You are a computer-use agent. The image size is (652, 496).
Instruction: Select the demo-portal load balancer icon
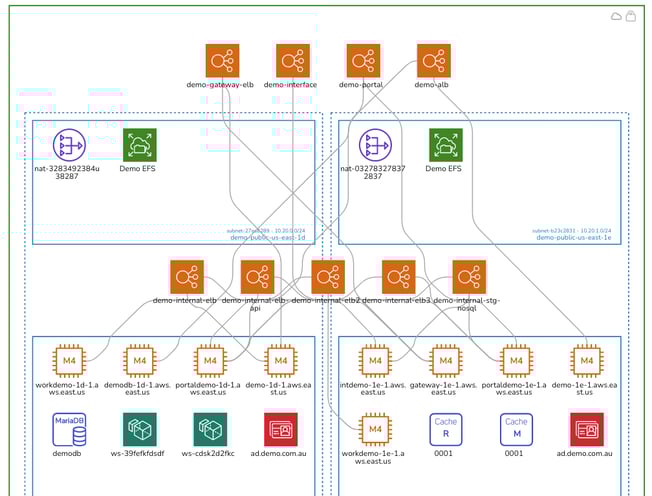[x=362, y=60]
